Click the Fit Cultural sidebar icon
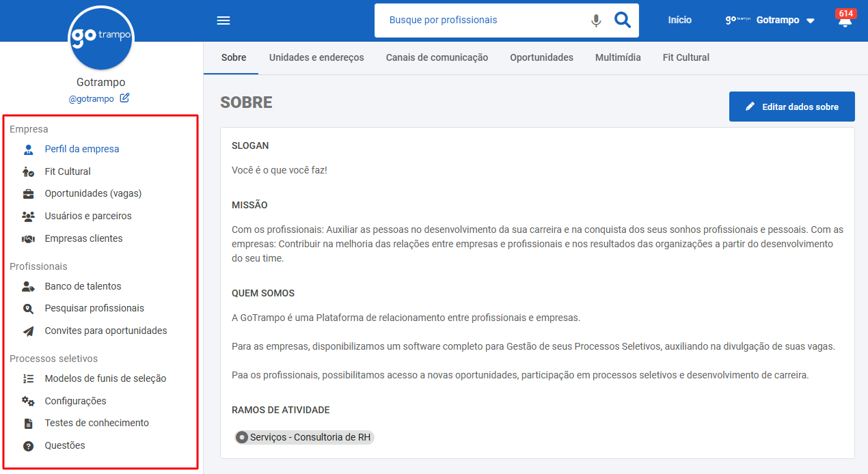The width and height of the screenshot is (868, 474). [28, 171]
